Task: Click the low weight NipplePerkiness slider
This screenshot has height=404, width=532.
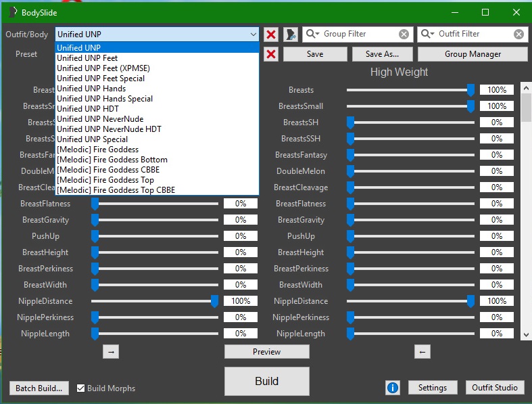Action: pyautogui.click(x=155, y=317)
